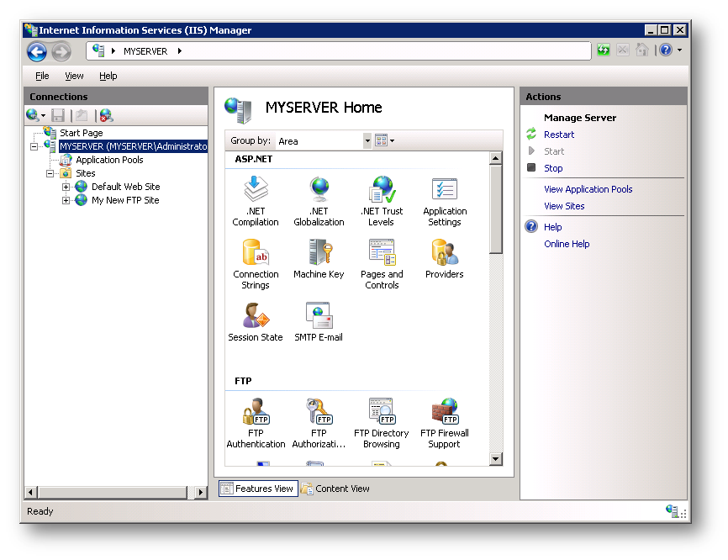This screenshot has width=728, height=560.
Task: Open the File menu
Action: click(42, 76)
